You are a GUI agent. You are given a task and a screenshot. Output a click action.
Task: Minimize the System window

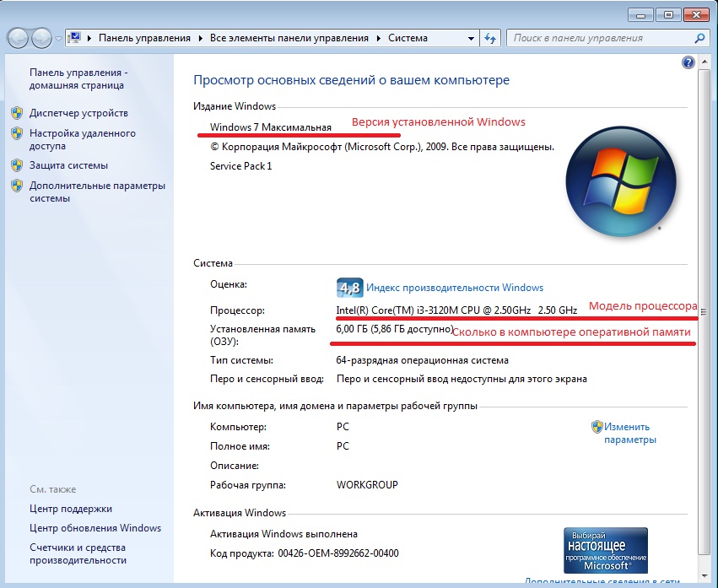(x=640, y=15)
